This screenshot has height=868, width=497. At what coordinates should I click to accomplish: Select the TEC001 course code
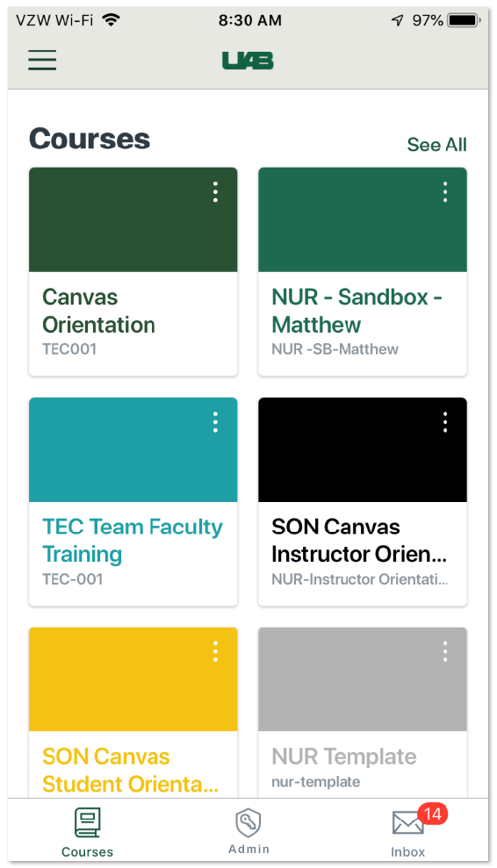coord(69,349)
